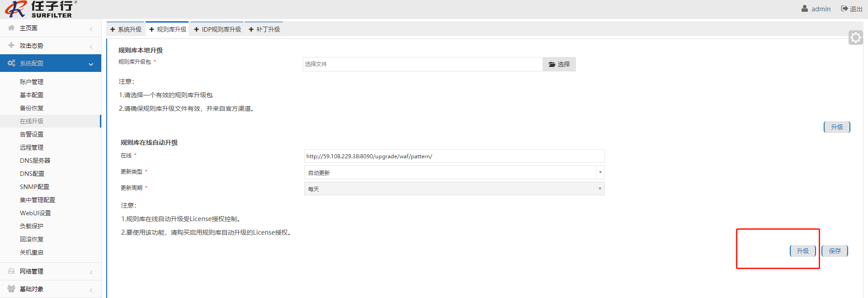Click the 升级 button under local upgrade
This screenshot has width=868, height=298.
tap(837, 127)
